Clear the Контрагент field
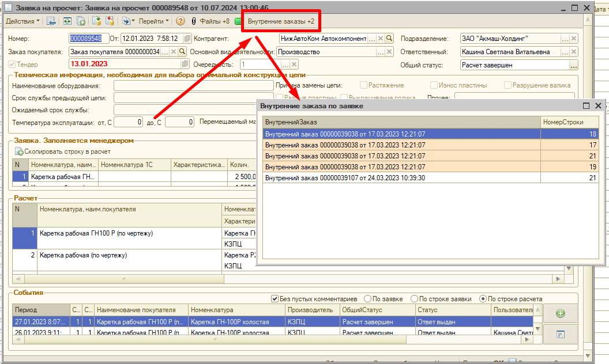 coord(381,39)
